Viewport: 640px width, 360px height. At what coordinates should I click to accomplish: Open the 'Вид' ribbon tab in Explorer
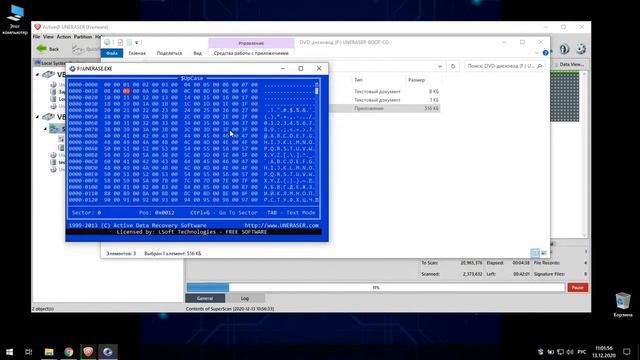click(198, 53)
